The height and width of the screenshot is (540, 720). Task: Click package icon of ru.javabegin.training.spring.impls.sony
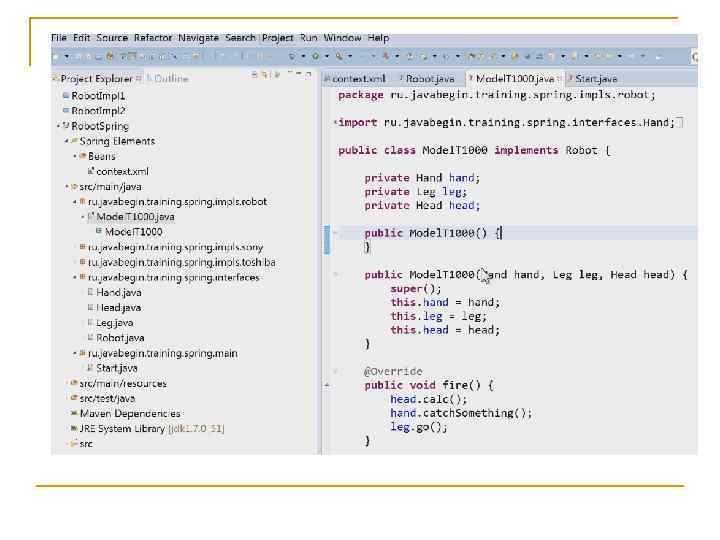coord(82,247)
